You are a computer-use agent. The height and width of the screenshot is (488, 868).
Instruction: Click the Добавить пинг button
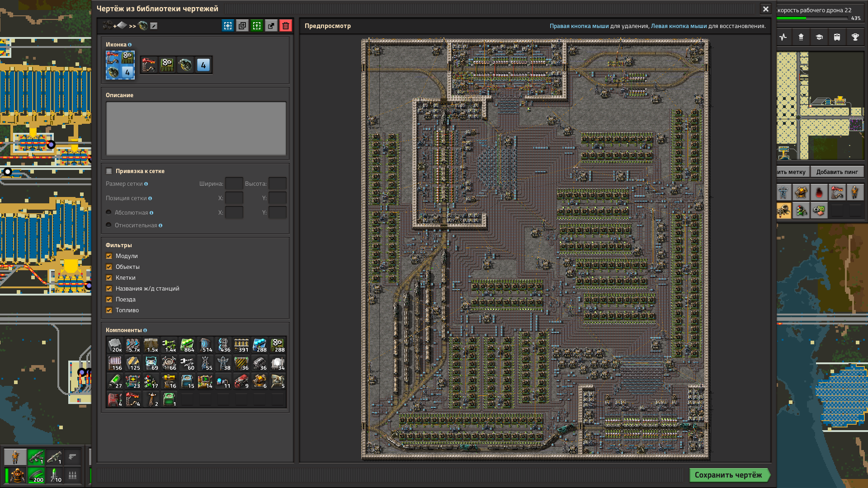pyautogui.click(x=837, y=172)
